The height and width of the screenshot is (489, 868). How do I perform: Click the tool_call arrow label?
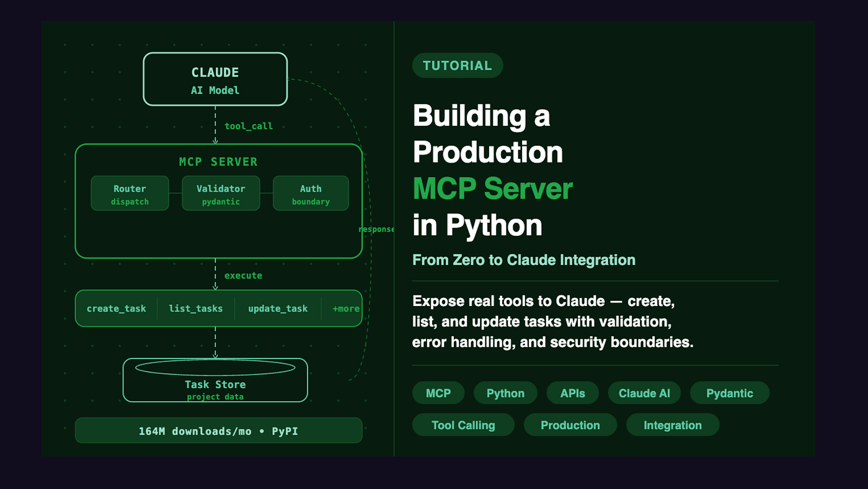click(x=249, y=126)
